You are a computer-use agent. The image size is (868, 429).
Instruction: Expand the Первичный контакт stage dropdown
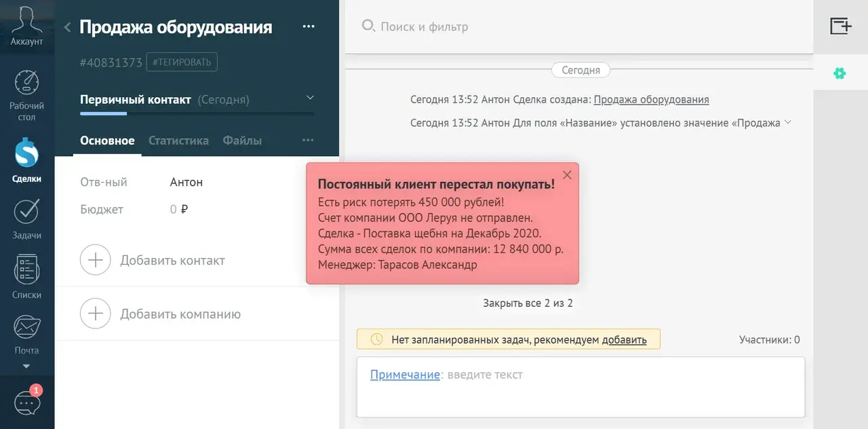[311, 97]
